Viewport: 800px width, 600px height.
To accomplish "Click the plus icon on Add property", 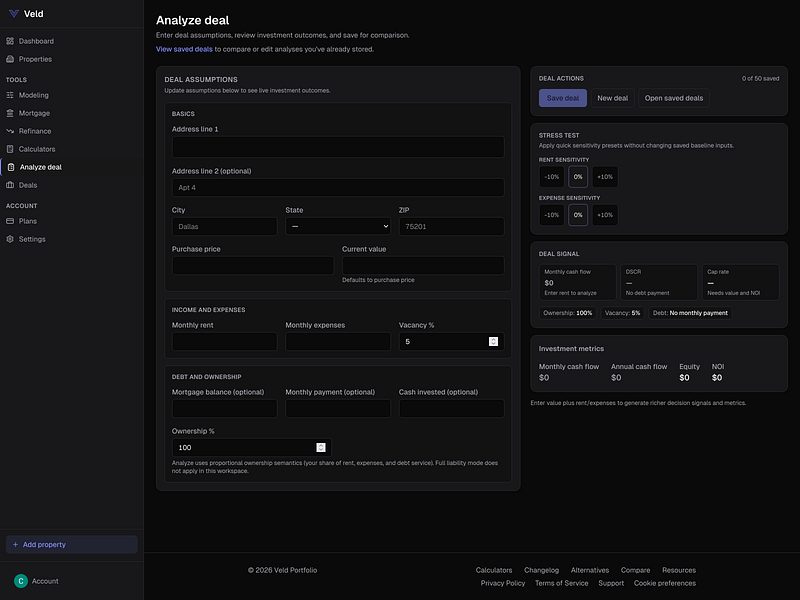I will (15, 544).
